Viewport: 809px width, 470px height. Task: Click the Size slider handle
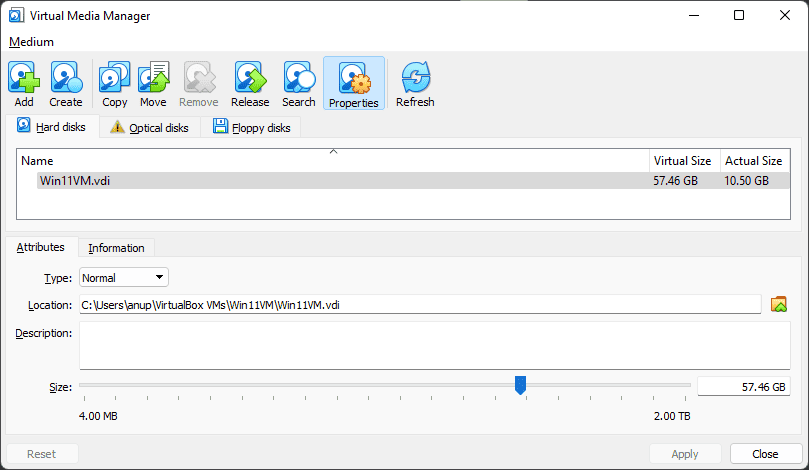coord(520,385)
